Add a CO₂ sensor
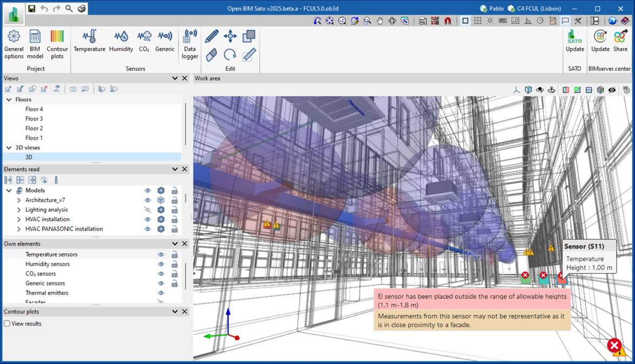Viewport: 635px width, 364px height. pyautogui.click(x=144, y=41)
